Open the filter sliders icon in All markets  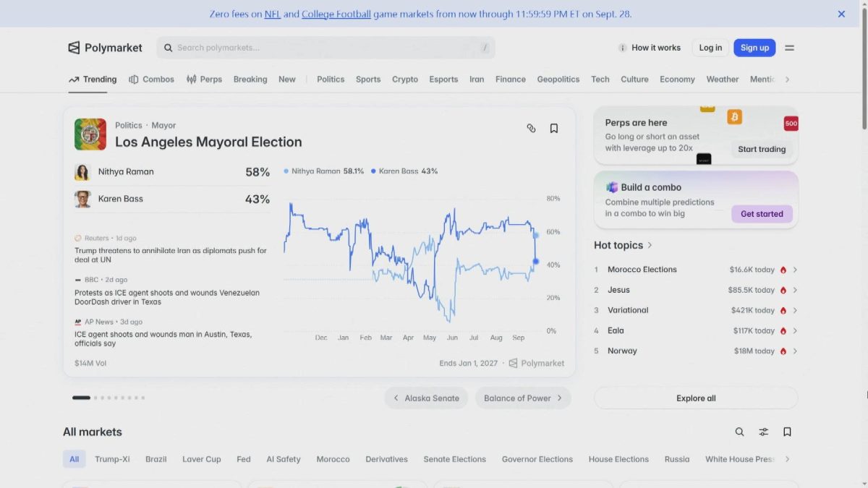(x=763, y=432)
